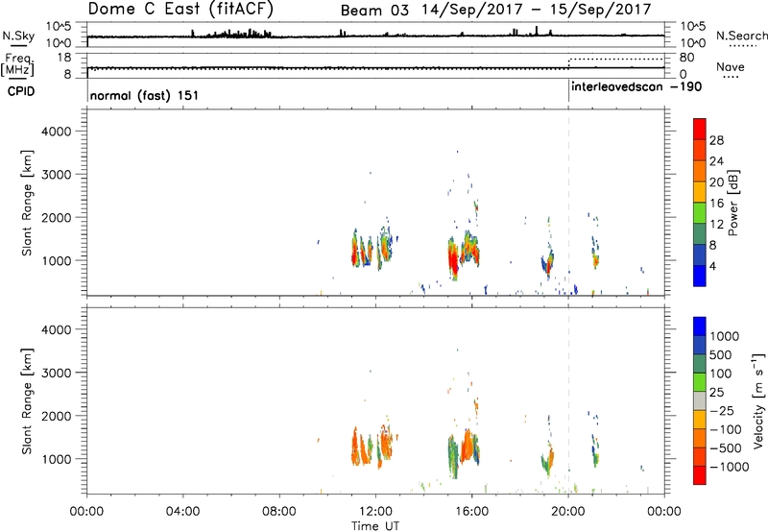Click the 'N.Search' legend label
This screenshot has height=532, width=768.
click(x=741, y=36)
